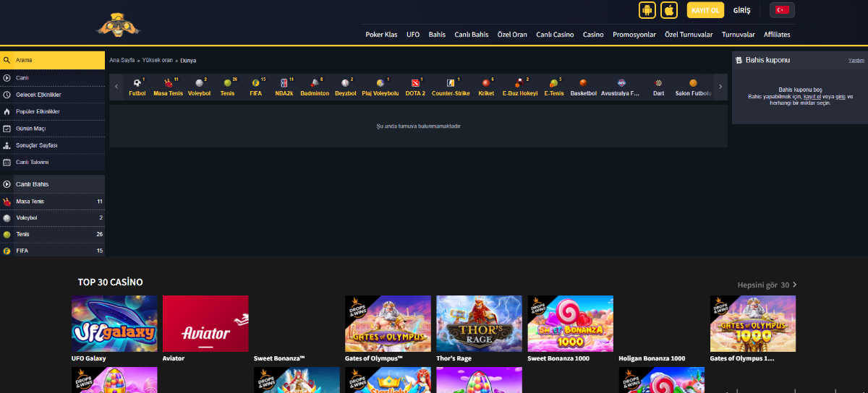The width and height of the screenshot is (868, 393).
Task: Select the Avustralya Futbolu icon
Action: pos(621,87)
